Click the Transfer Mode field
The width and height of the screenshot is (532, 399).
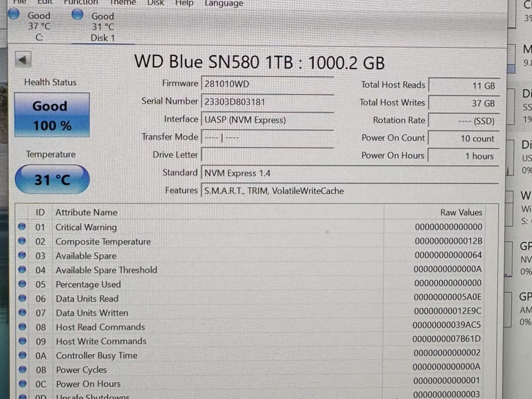click(x=268, y=137)
